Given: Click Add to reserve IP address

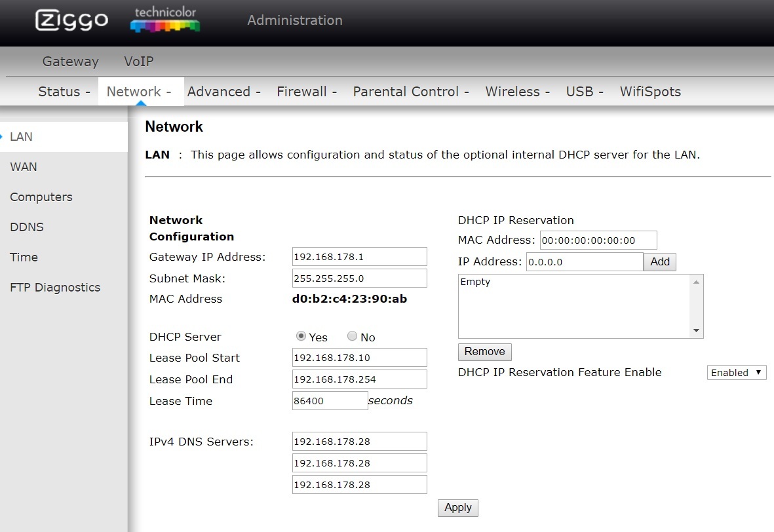Looking at the screenshot, I should pos(660,262).
